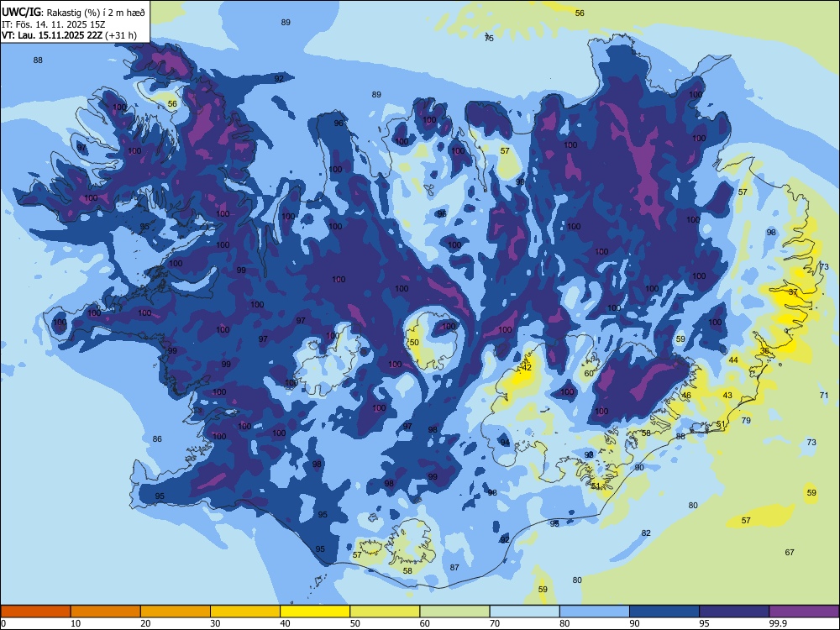
Task: Click the humidity value '36' on the map
Action: [x=764, y=351]
